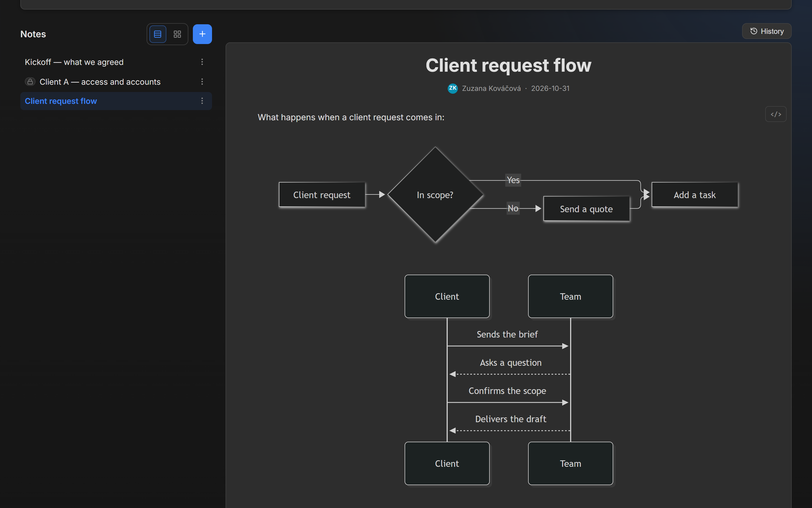Click bottom Client participant box

tap(447, 463)
